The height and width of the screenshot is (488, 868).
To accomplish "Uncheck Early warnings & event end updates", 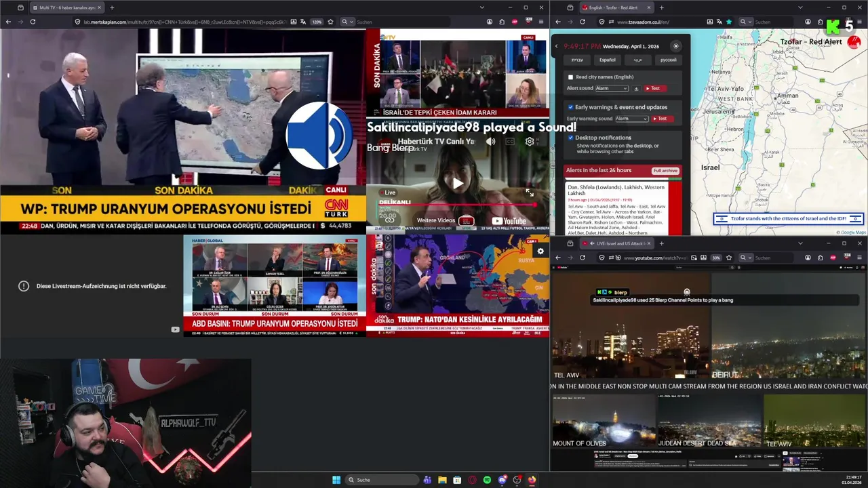I will (x=570, y=107).
